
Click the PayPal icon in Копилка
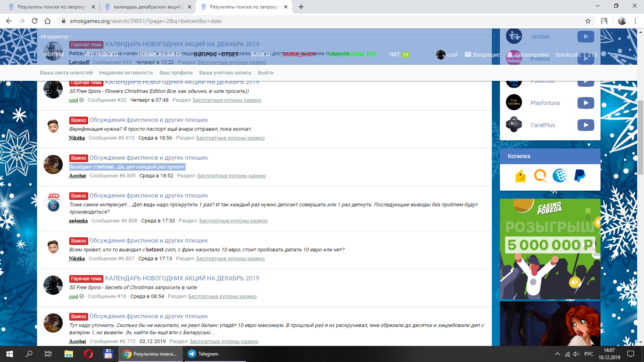(x=580, y=176)
